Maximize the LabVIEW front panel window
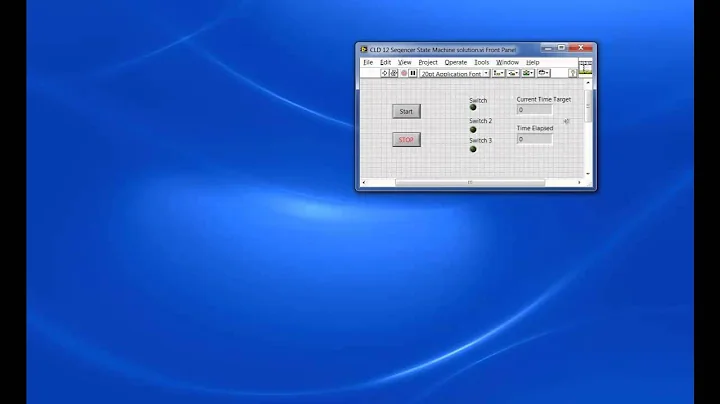Image resolution: width=720 pixels, height=404 pixels. 561,48
